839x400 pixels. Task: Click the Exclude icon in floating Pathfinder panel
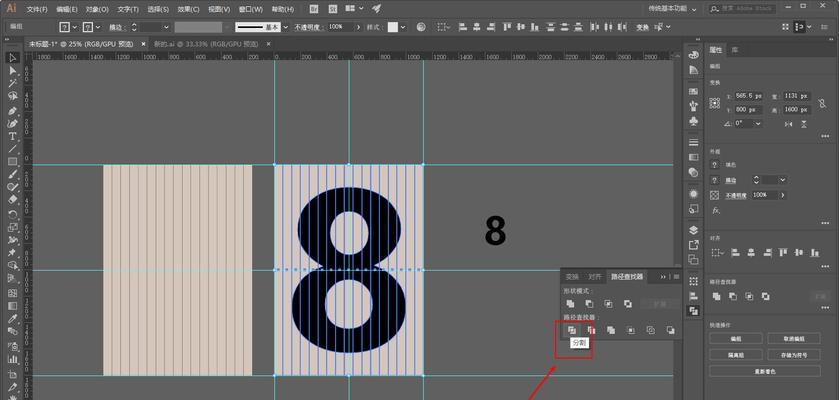point(628,304)
